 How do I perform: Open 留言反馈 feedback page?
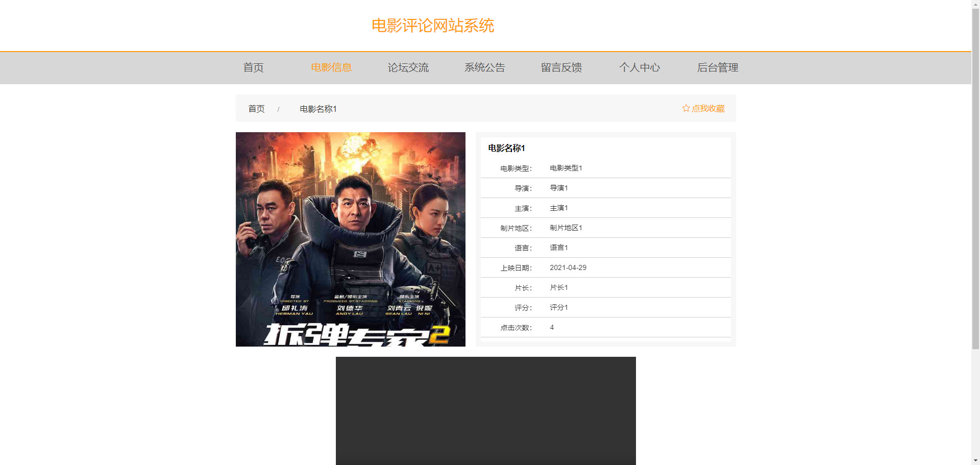pyautogui.click(x=561, y=67)
